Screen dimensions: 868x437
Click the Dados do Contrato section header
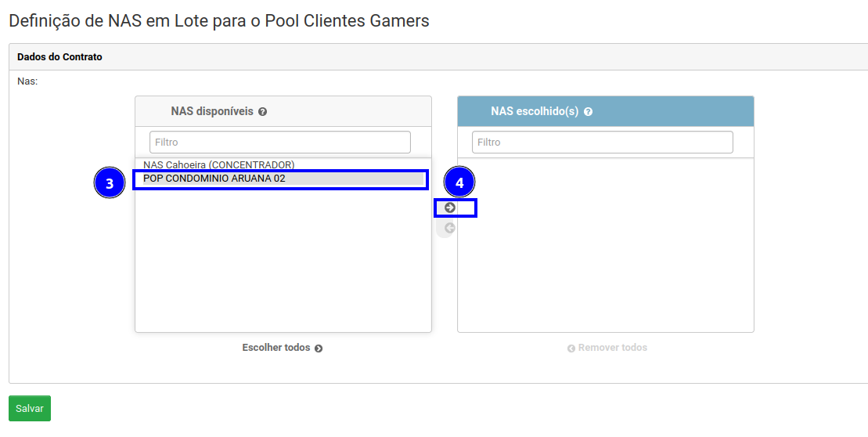(59, 57)
